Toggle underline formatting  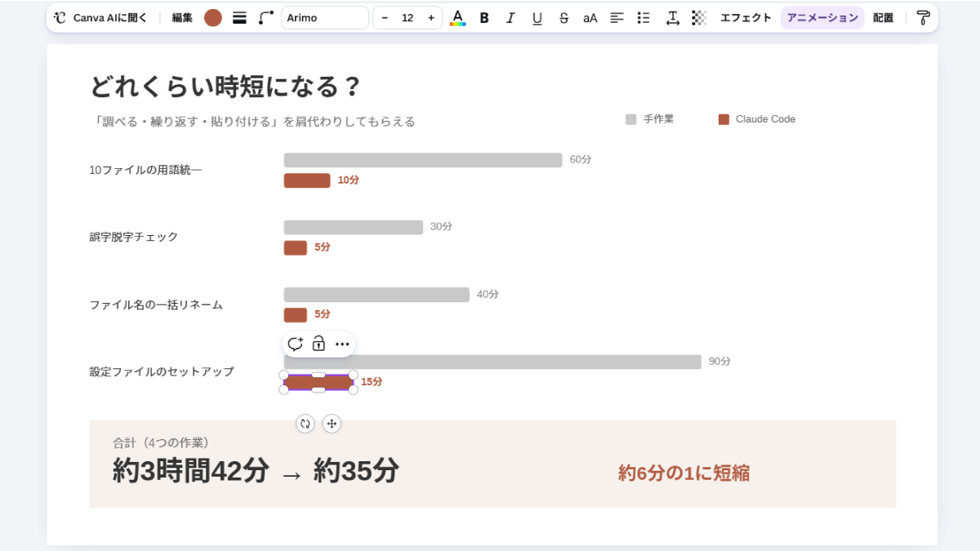point(537,18)
